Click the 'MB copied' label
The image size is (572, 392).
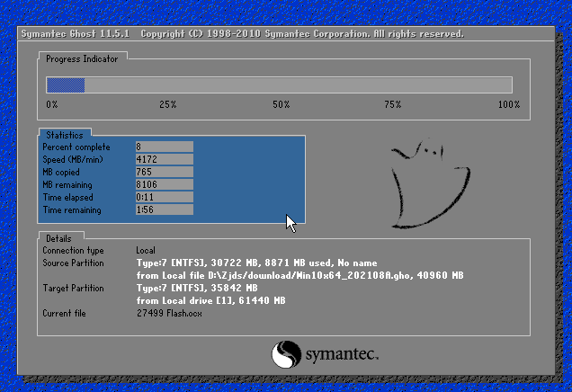tap(61, 172)
